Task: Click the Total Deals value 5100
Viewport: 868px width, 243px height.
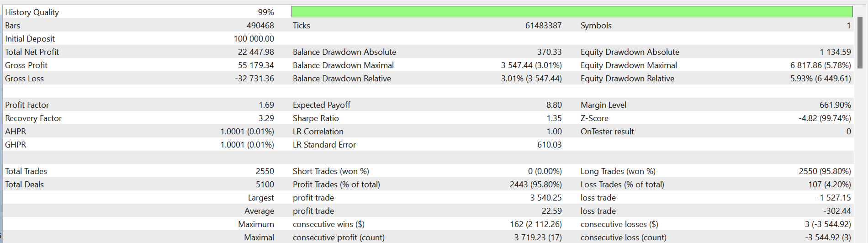Action: click(x=265, y=185)
